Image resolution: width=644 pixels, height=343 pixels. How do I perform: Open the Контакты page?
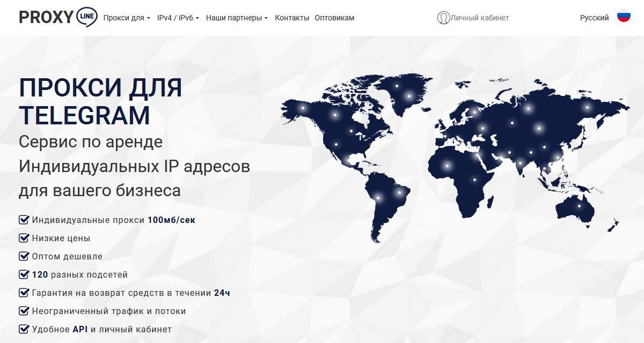(292, 18)
